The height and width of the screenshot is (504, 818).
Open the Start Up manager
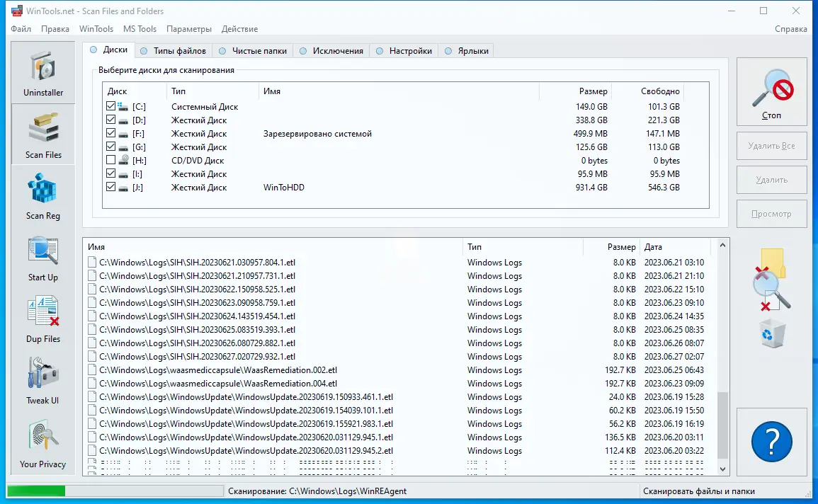click(42, 258)
